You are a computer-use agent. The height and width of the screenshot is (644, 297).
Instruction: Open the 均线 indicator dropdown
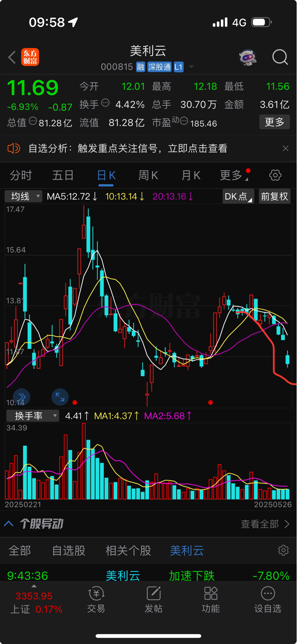[24, 196]
